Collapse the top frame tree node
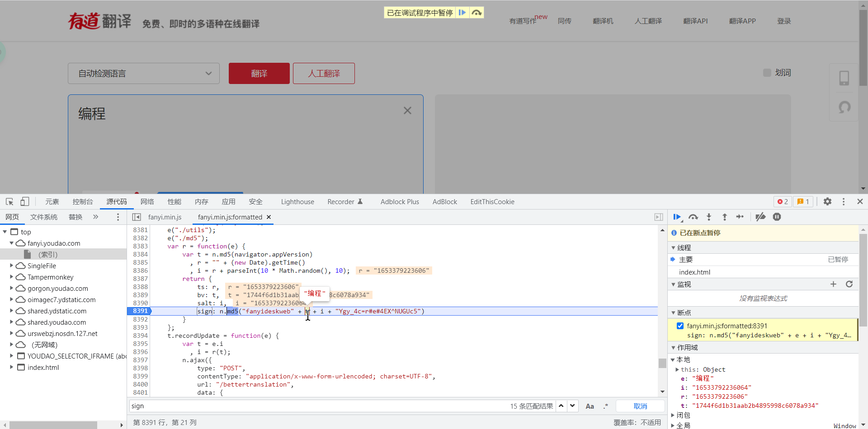The height and width of the screenshot is (429, 868). (5, 232)
